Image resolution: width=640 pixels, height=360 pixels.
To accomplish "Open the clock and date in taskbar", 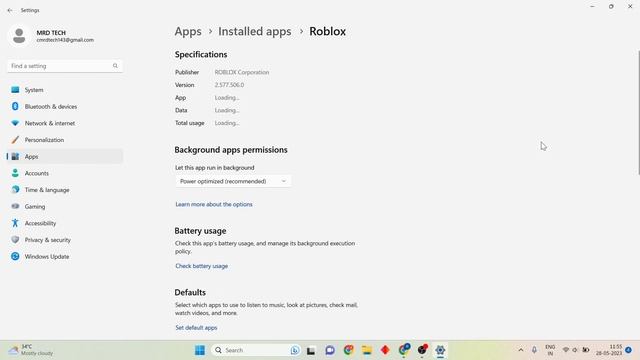I will pyautogui.click(x=609, y=350).
